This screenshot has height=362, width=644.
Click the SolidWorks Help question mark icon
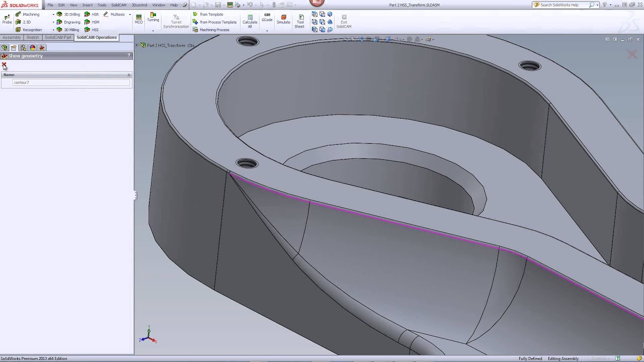click(x=605, y=5)
